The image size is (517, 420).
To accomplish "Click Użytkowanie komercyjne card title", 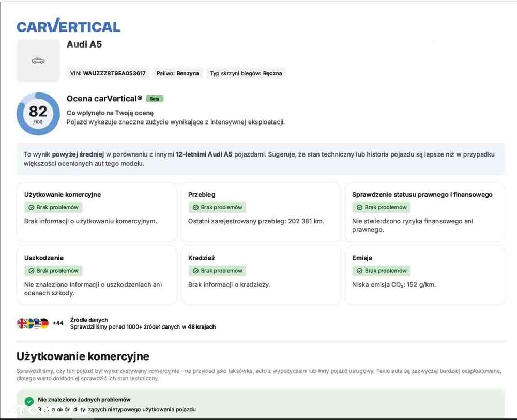I will [63, 194].
